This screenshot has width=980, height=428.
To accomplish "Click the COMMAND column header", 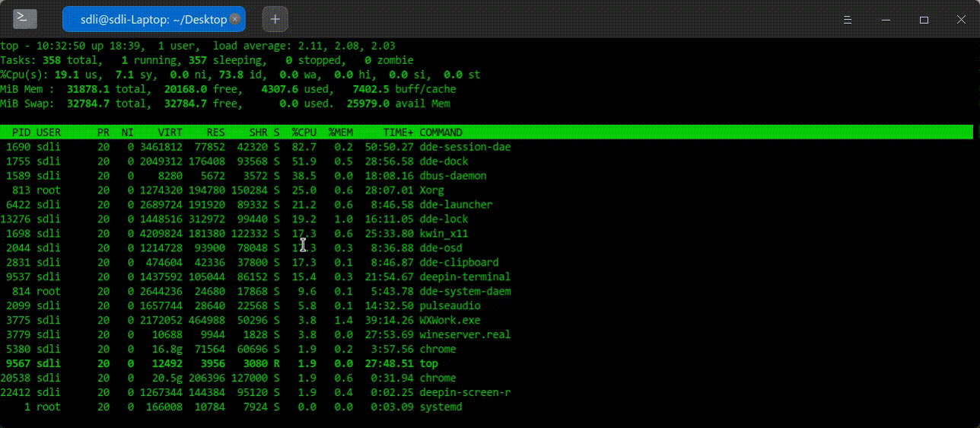I will coord(441,133).
